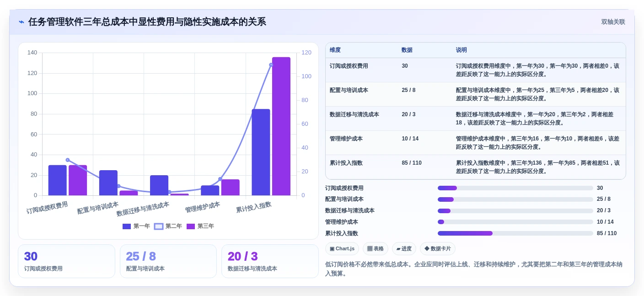Select the 表格 tag chip
644x296 pixels.
pyautogui.click(x=376, y=248)
